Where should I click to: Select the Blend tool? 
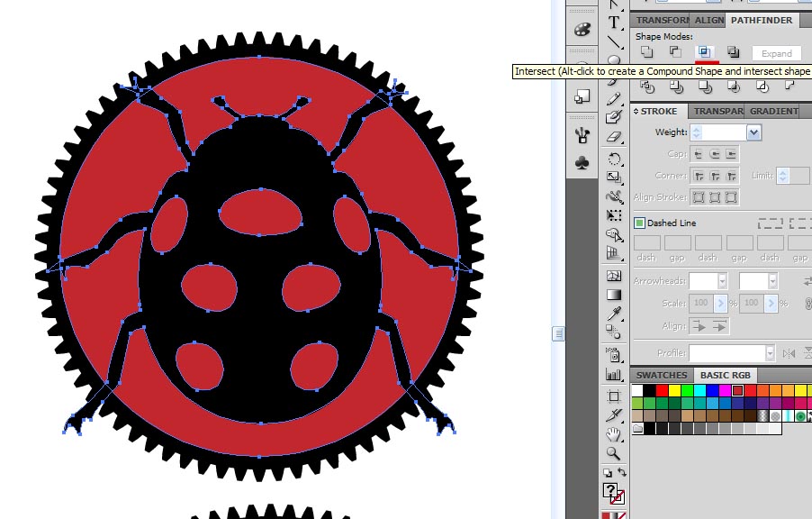pos(614,332)
